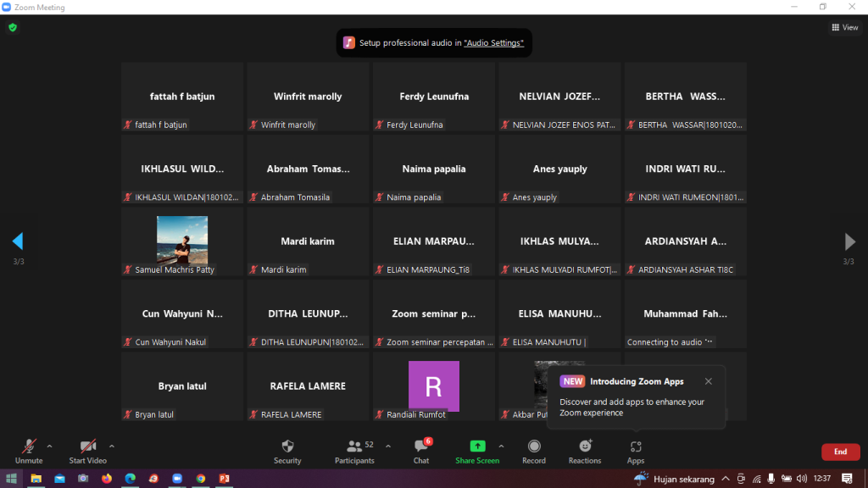Image resolution: width=868 pixels, height=488 pixels.
Task: Open the Chat panel
Action: click(x=421, y=451)
